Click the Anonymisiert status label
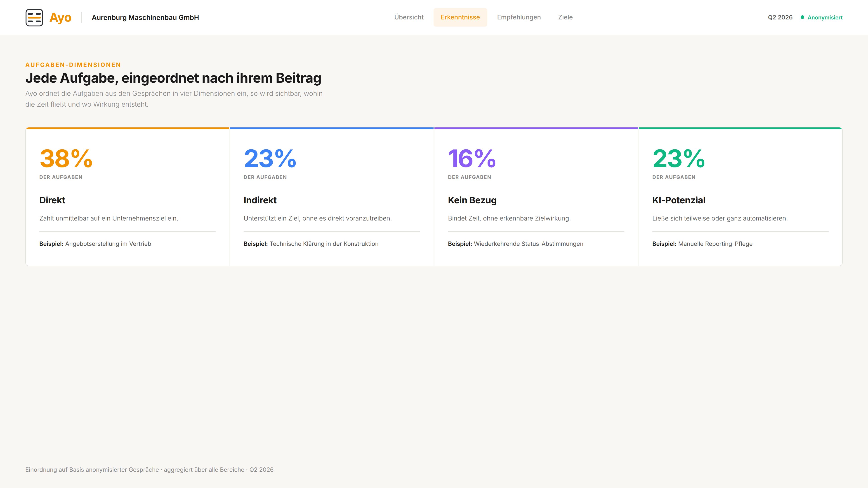 pyautogui.click(x=825, y=18)
